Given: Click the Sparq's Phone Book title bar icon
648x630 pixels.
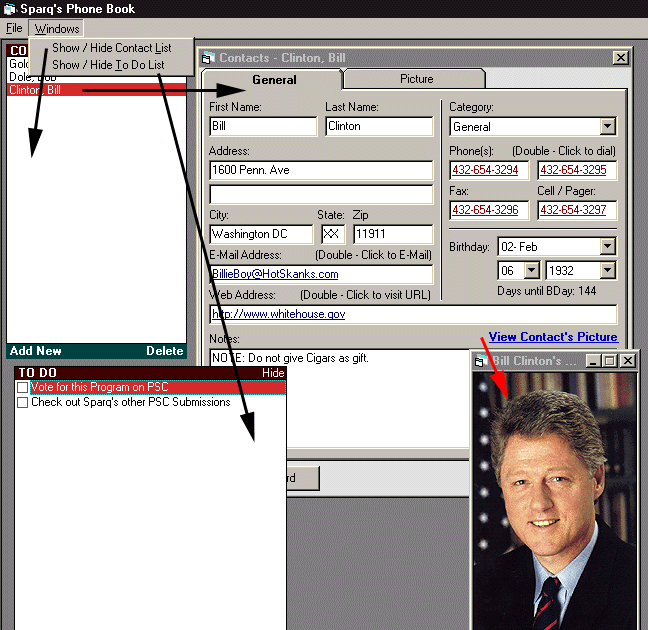Looking at the screenshot, I should pyautogui.click(x=9, y=9).
